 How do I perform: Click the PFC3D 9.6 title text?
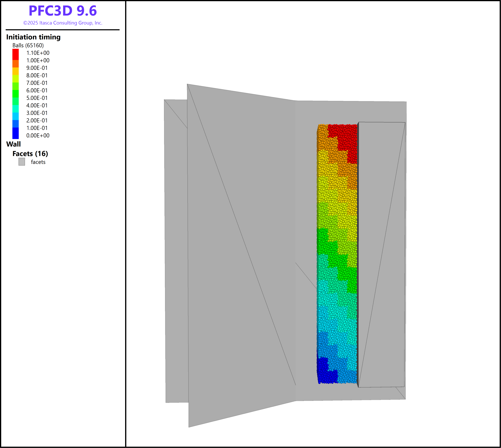click(63, 11)
